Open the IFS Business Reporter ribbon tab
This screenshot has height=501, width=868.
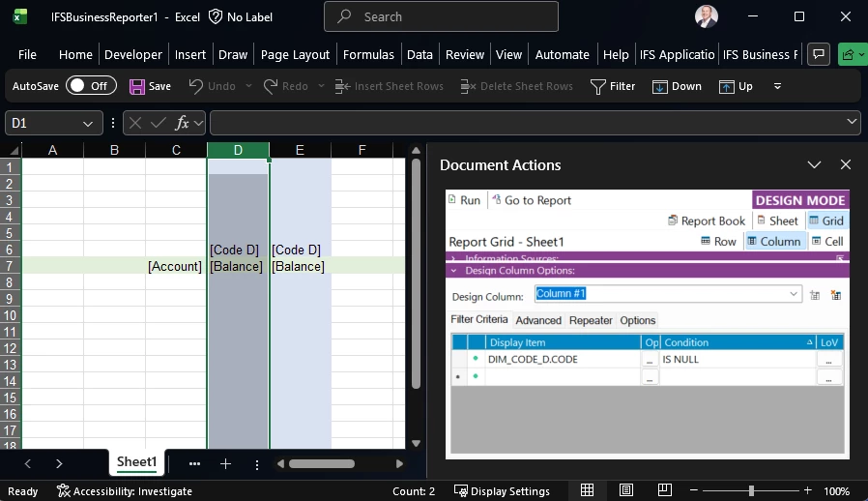pyautogui.click(x=760, y=55)
